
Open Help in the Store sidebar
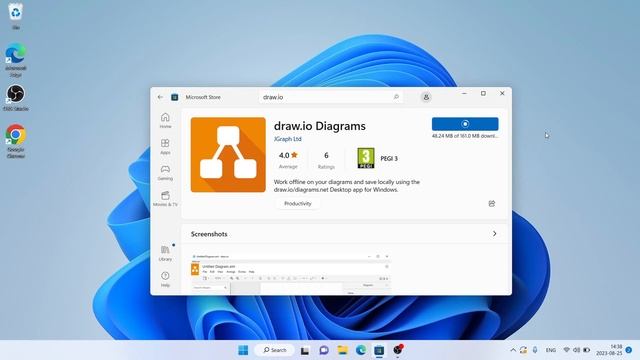(165, 279)
